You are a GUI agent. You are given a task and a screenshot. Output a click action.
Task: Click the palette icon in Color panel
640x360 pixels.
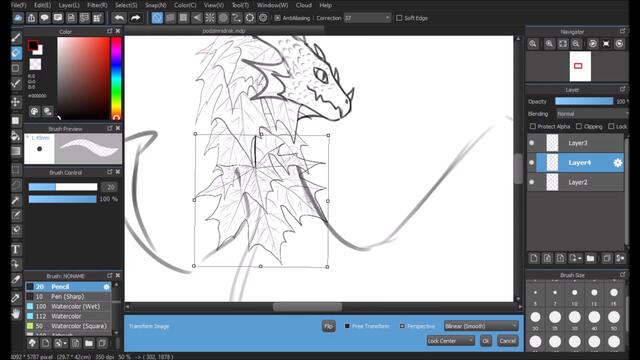click(x=34, y=111)
